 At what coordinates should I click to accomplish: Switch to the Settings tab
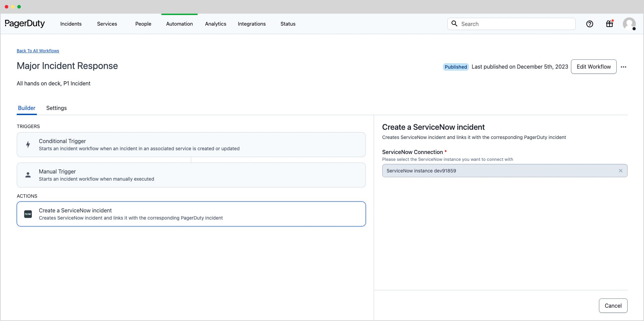click(56, 108)
